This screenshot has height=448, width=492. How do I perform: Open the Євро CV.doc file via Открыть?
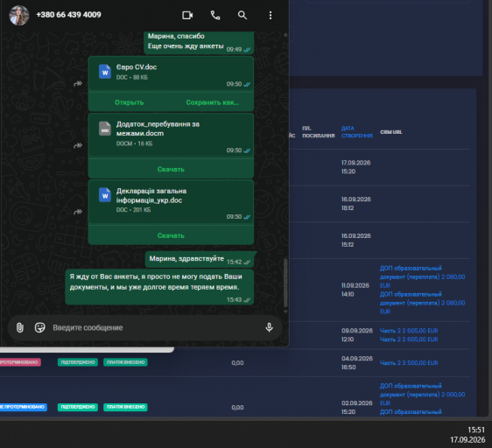(x=130, y=102)
